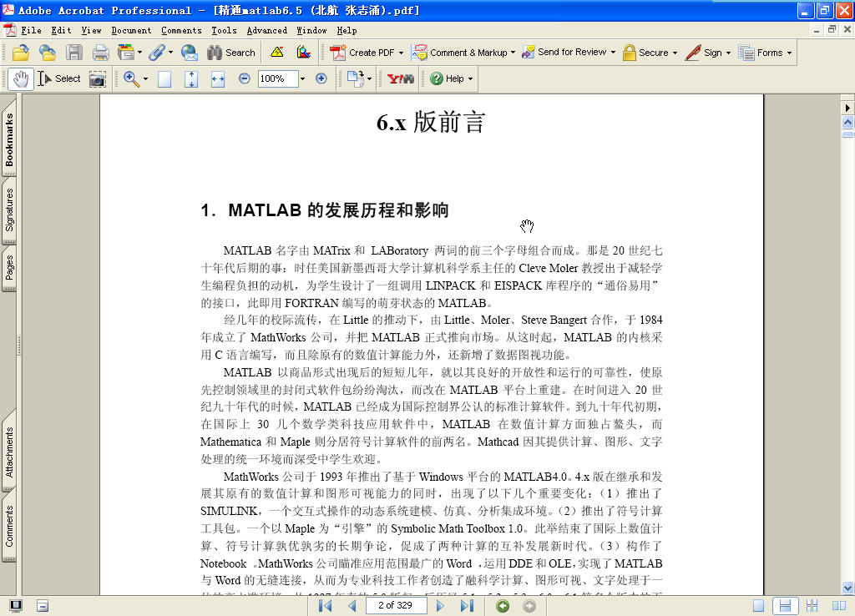Open the Advanced menu
The width and height of the screenshot is (855, 616).
click(266, 31)
